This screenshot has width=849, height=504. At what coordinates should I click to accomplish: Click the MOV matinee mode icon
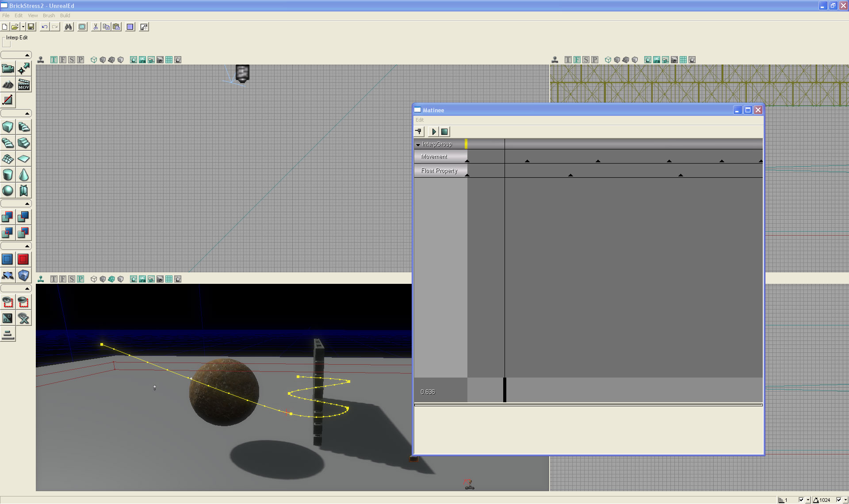pyautogui.click(x=24, y=84)
